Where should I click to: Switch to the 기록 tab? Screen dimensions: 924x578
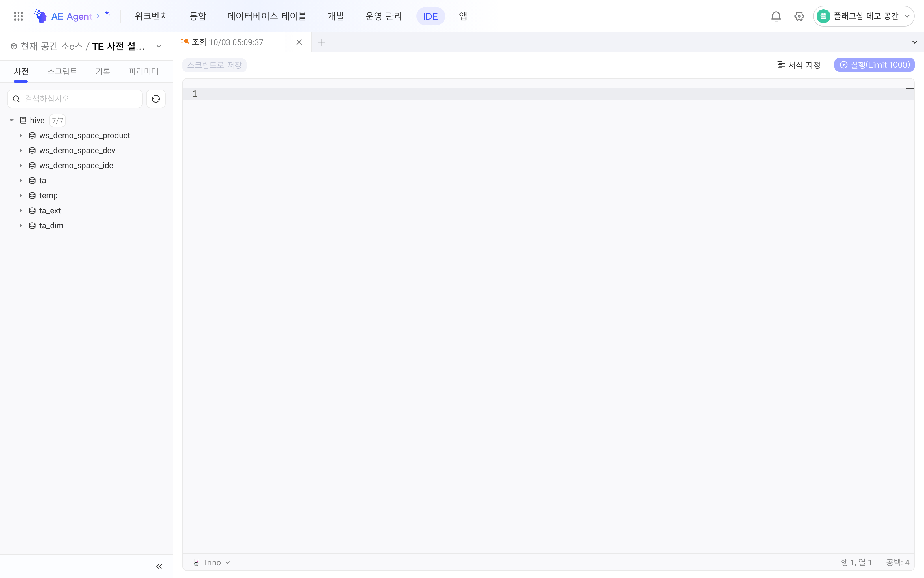click(103, 71)
